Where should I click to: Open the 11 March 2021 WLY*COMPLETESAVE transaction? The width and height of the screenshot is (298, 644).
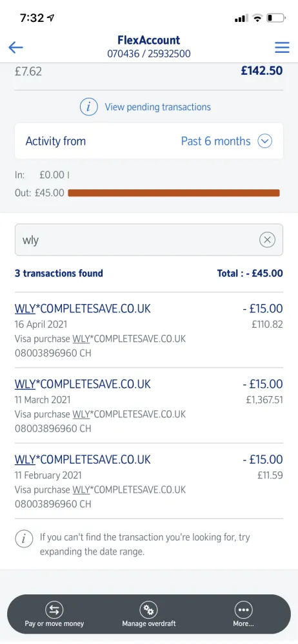[149, 406]
